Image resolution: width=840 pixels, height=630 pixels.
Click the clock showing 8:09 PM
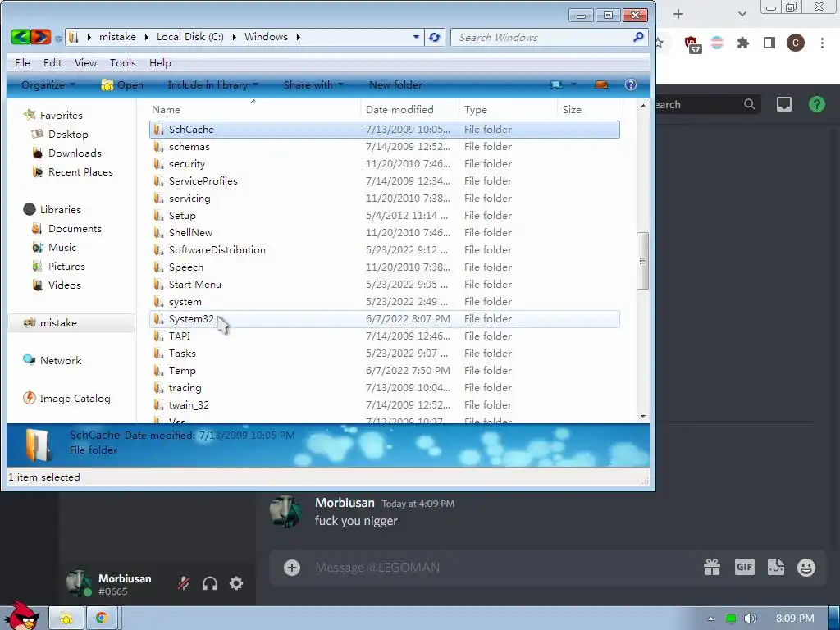tap(794, 619)
